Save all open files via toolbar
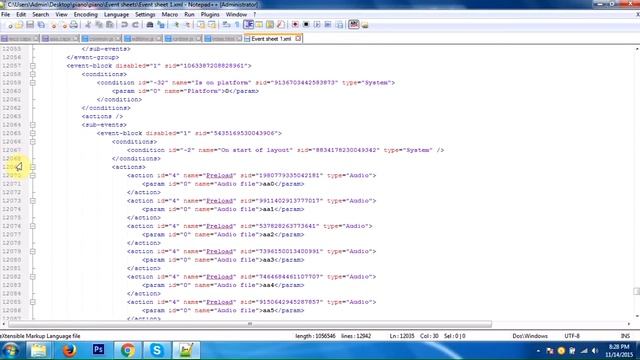640x360 pixels. pos(41,25)
